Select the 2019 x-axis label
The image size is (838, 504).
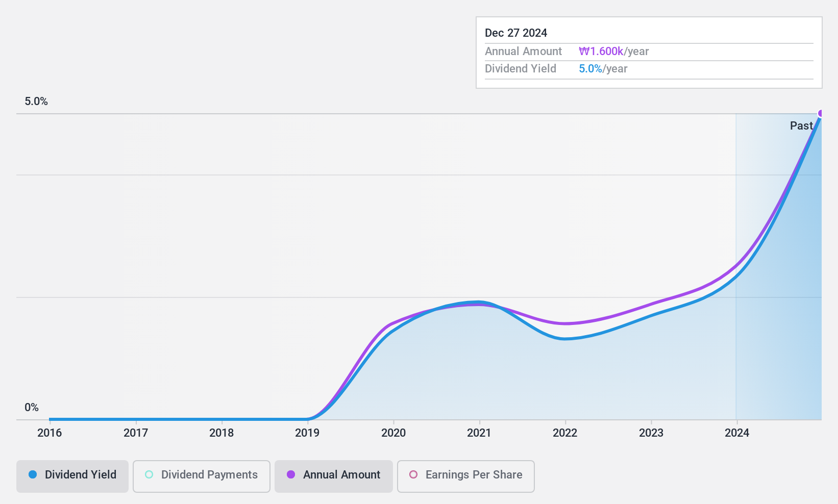[307, 433]
